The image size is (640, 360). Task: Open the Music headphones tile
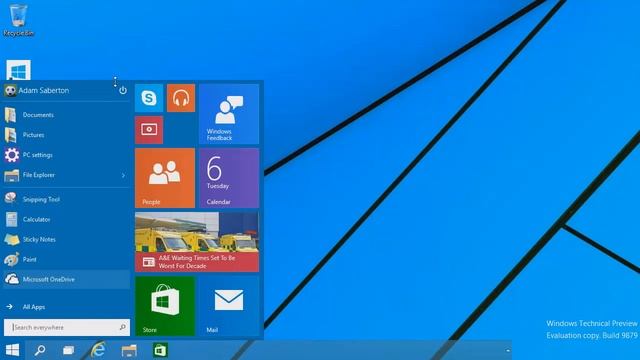pyautogui.click(x=181, y=98)
